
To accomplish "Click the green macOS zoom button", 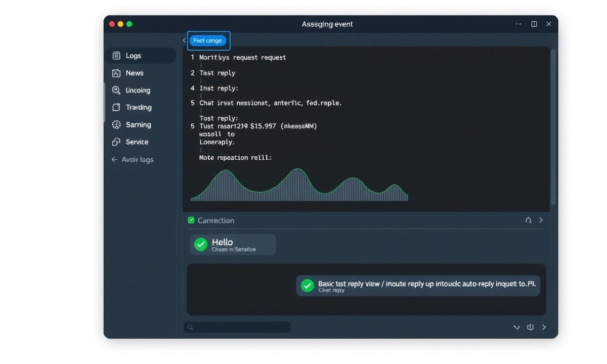I will point(129,24).
